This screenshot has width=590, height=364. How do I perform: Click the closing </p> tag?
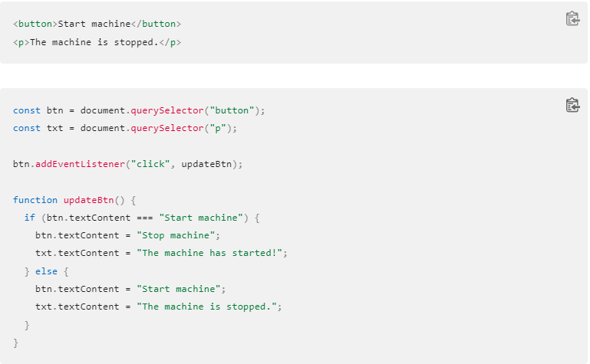(170, 42)
